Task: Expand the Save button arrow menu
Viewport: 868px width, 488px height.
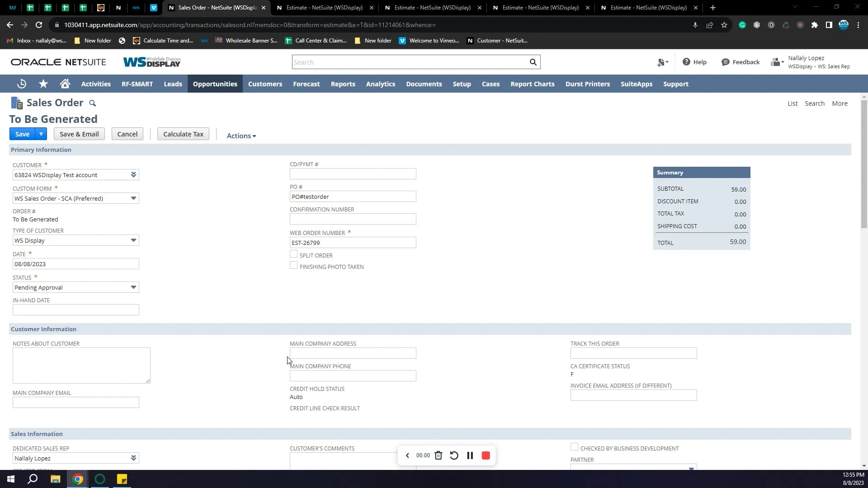Action: 41,134
